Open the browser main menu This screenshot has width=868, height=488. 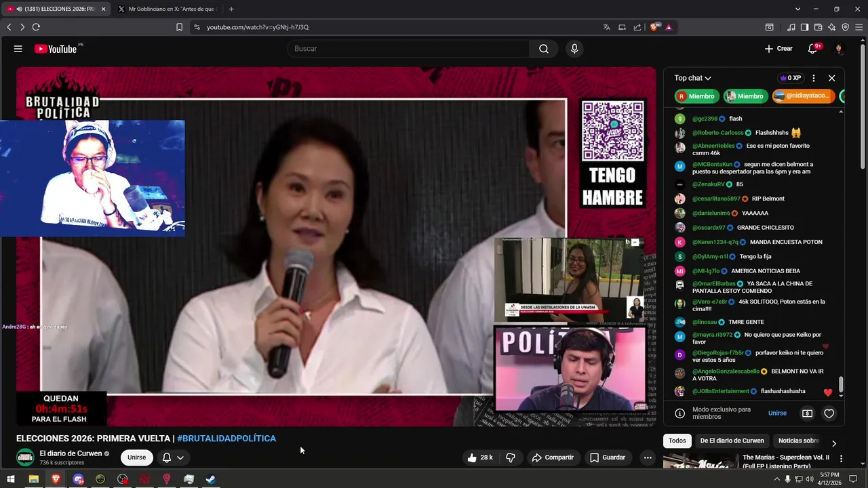pos(859,27)
